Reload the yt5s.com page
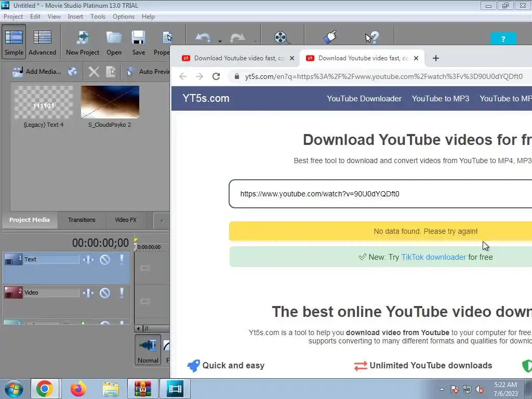Viewport: 532px width, 399px height. 216,76
